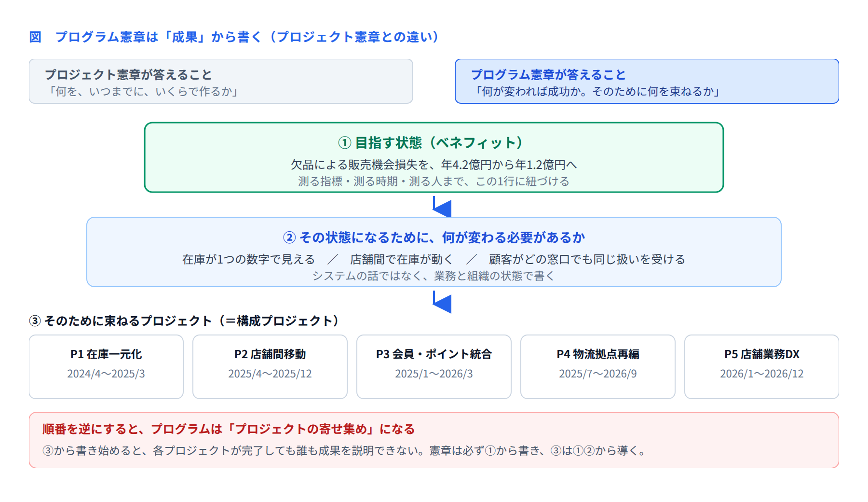The image size is (868, 502).
Task: Select the P1 在庫一元化 card title
Action: pyautogui.click(x=106, y=354)
